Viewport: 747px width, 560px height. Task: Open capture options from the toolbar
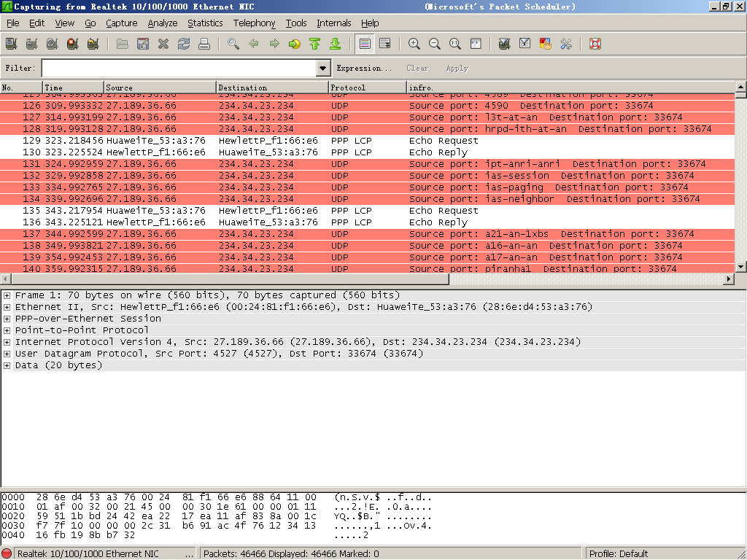pos(32,44)
